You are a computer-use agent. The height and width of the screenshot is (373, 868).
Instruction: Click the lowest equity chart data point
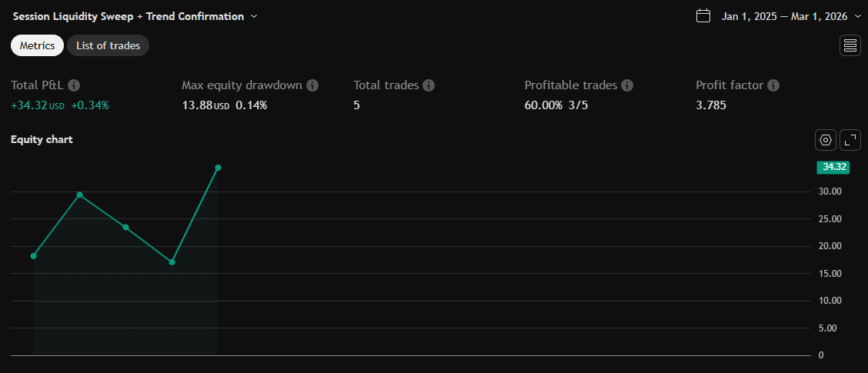click(x=172, y=262)
